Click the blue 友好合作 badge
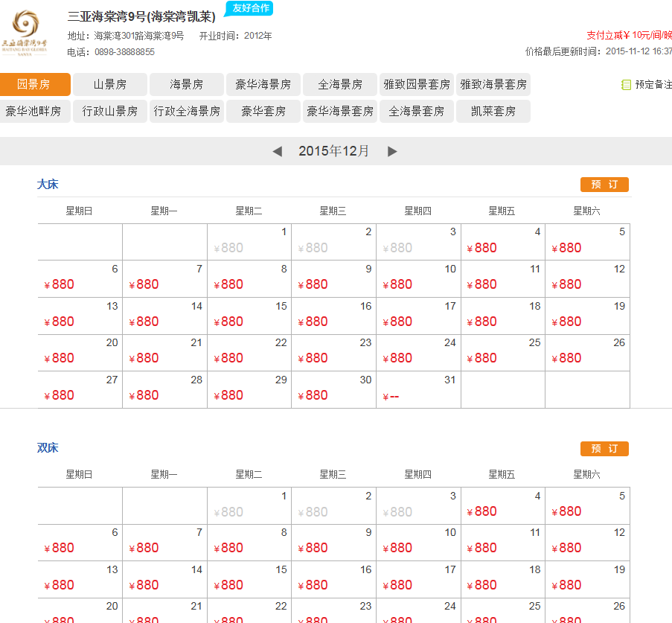Image resolution: width=672 pixels, height=623 pixels. pyautogui.click(x=249, y=10)
